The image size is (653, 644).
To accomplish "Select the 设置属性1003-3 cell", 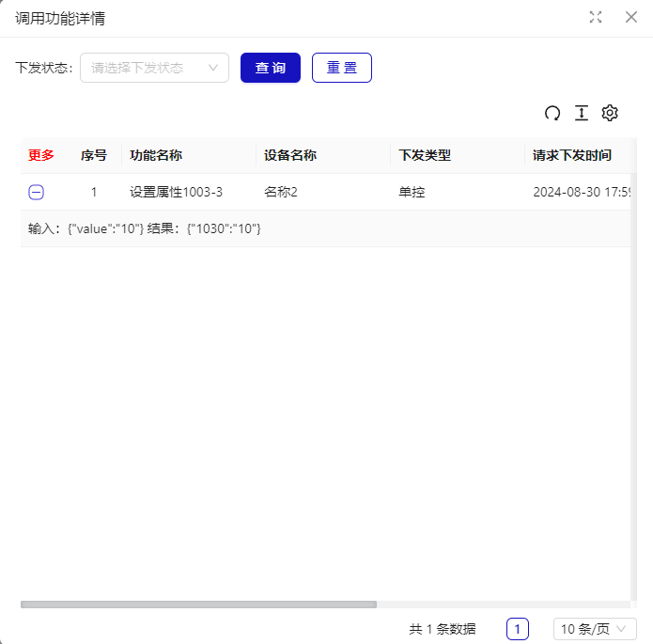I will pyautogui.click(x=177, y=192).
